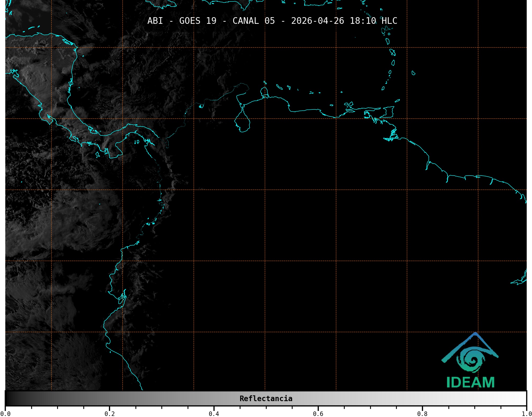Click the white right end of colorbar
This screenshot has height=417, width=532.
pyautogui.click(x=524, y=398)
